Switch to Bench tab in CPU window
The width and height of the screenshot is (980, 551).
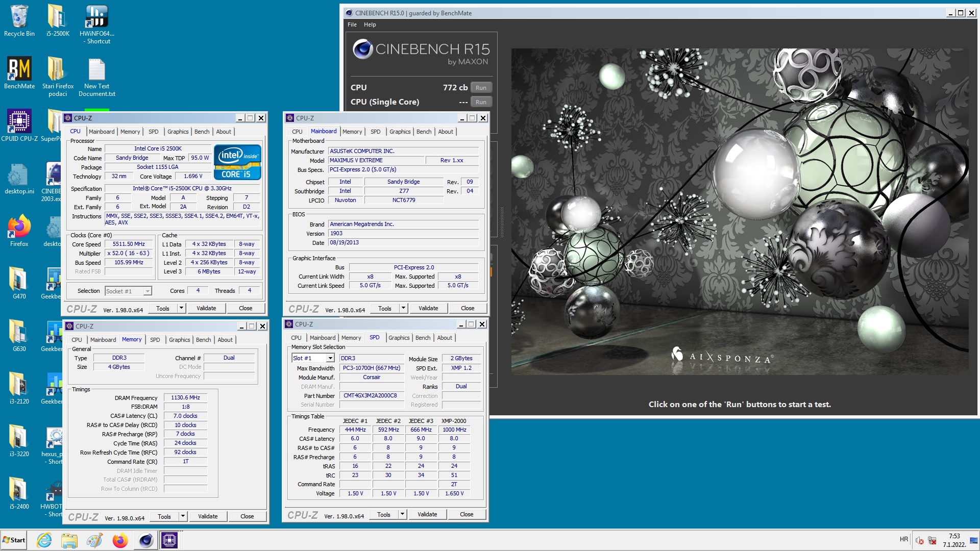coord(202,132)
